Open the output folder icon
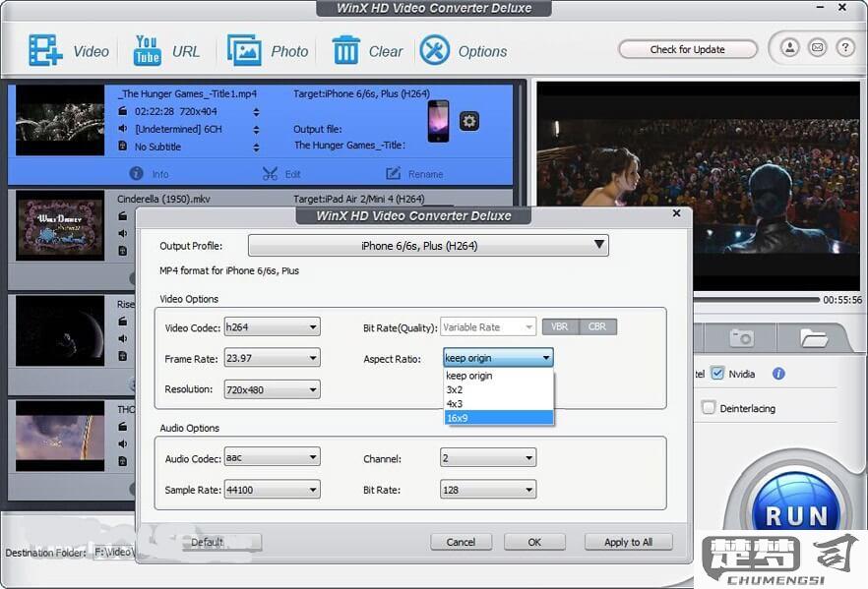Viewport: 868px width, 589px height. (814, 337)
